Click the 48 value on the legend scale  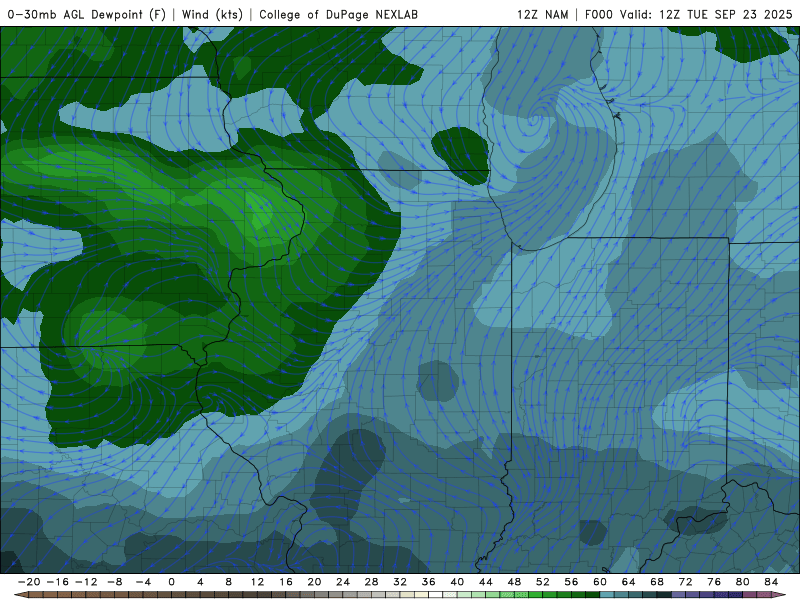click(514, 582)
